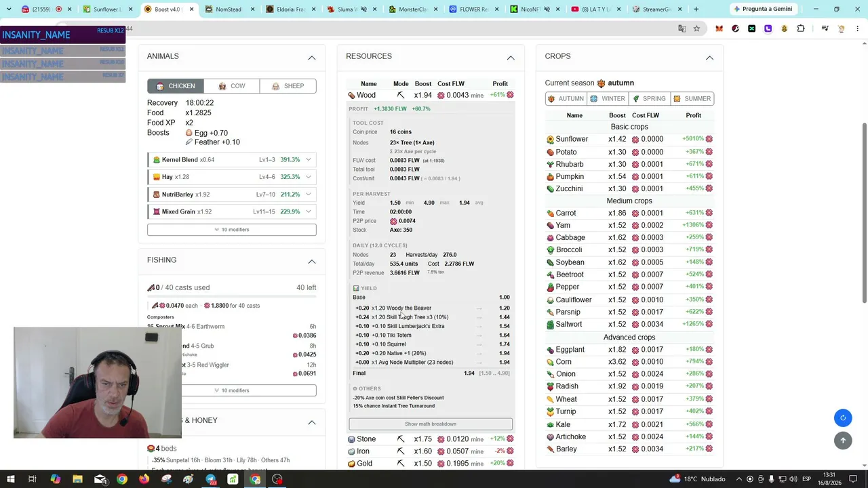The image size is (868, 488).
Task: Click the Corn crop icon
Action: pos(550,362)
